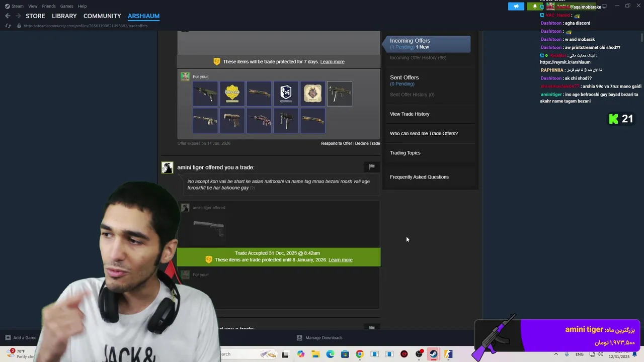Open Steam announcements megaphone button

click(516, 6)
